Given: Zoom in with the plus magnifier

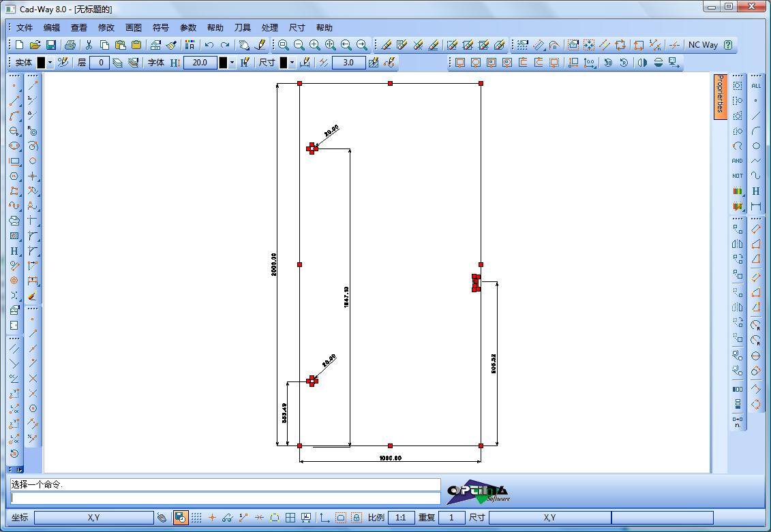Looking at the screenshot, I should click(x=315, y=45).
